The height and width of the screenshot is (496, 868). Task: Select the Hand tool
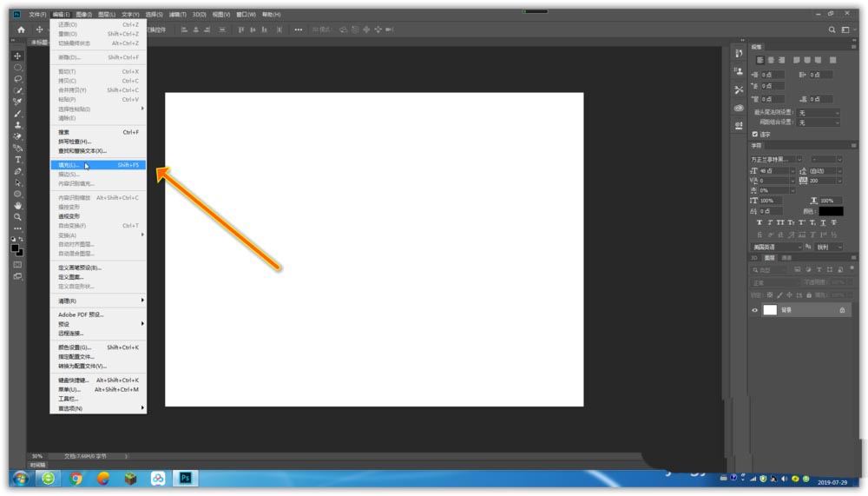pos(17,206)
